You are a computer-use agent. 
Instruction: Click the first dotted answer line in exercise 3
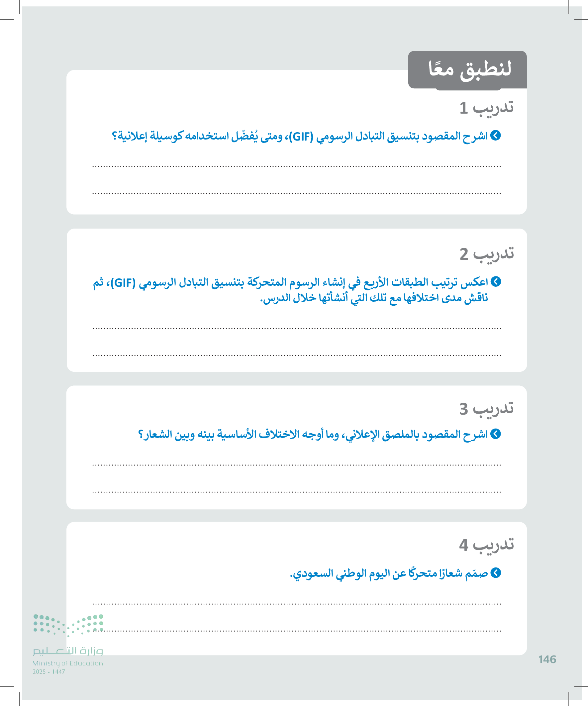pyautogui.click(x=297, y=465)
